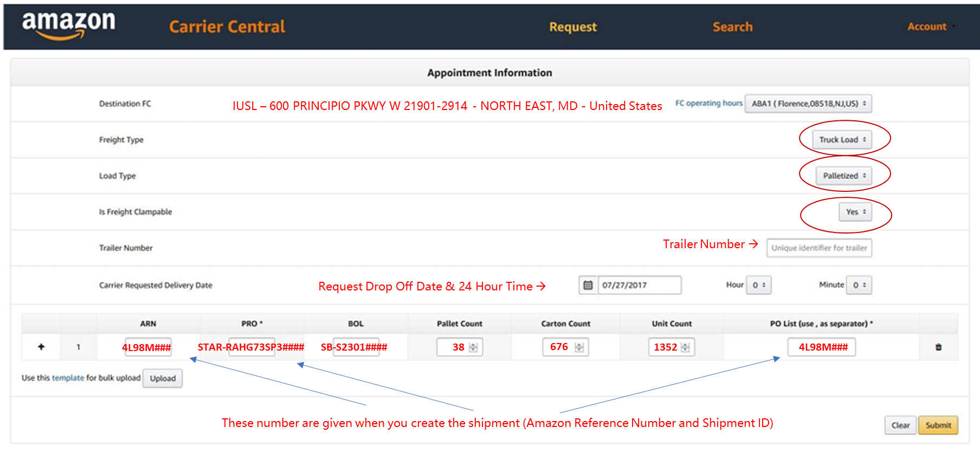View FC operating hours link
Image resolution: width=980 pixels, height=453 pixels.
pos(708,103)
